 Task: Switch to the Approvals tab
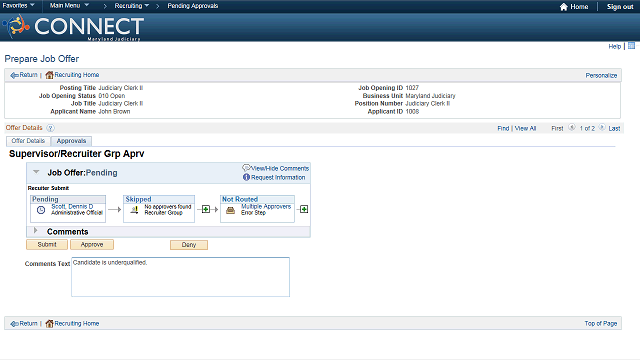coord(71,141)
